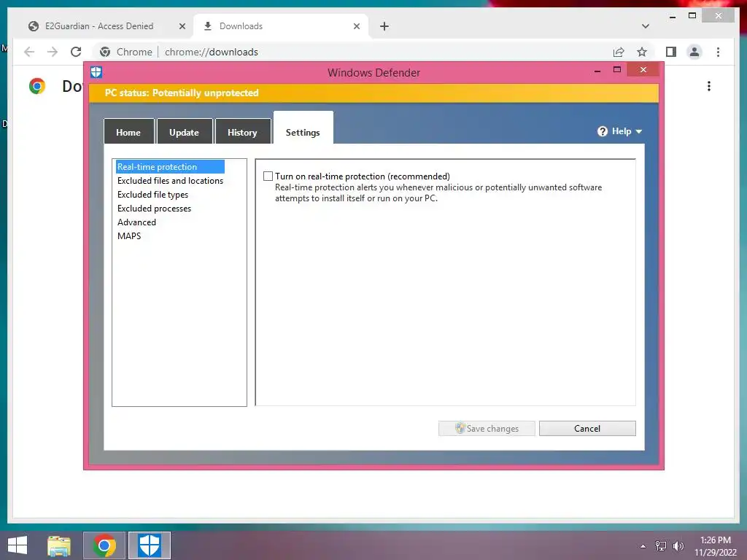
Task: Toggle Chrome side panel
Action: [x=671, y=52]
